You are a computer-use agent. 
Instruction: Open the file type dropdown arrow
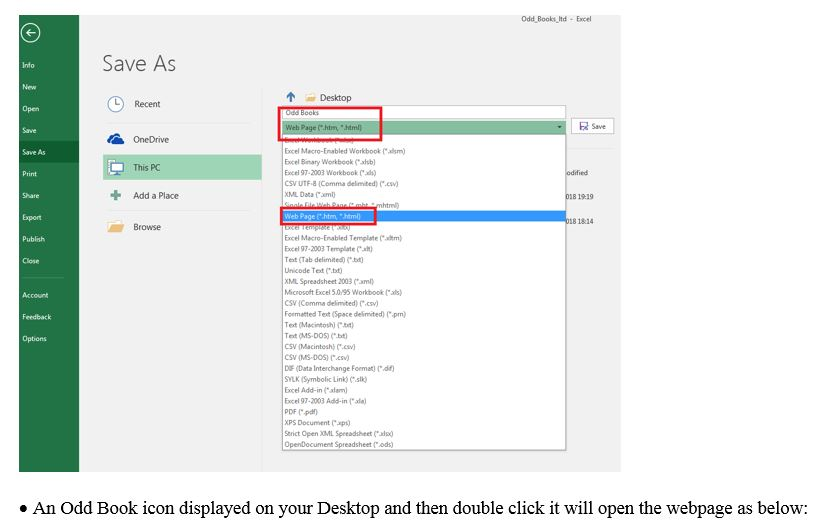[559, 127]
